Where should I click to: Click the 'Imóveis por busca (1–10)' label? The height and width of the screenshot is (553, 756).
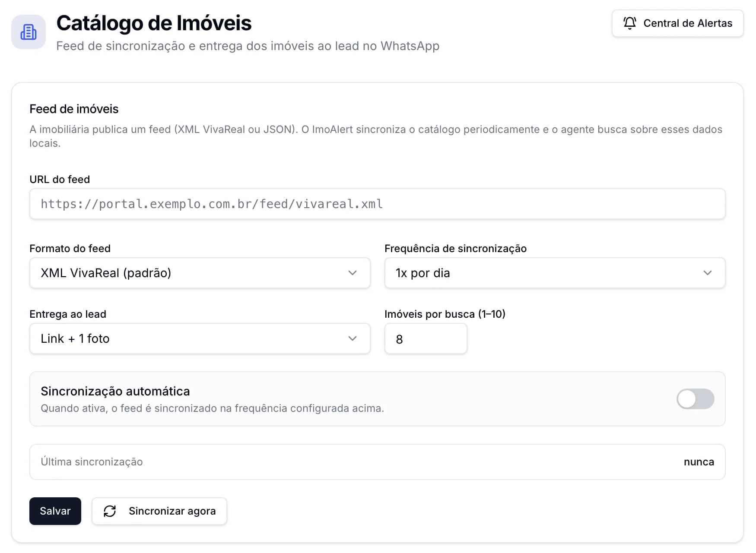click(445, 314)
